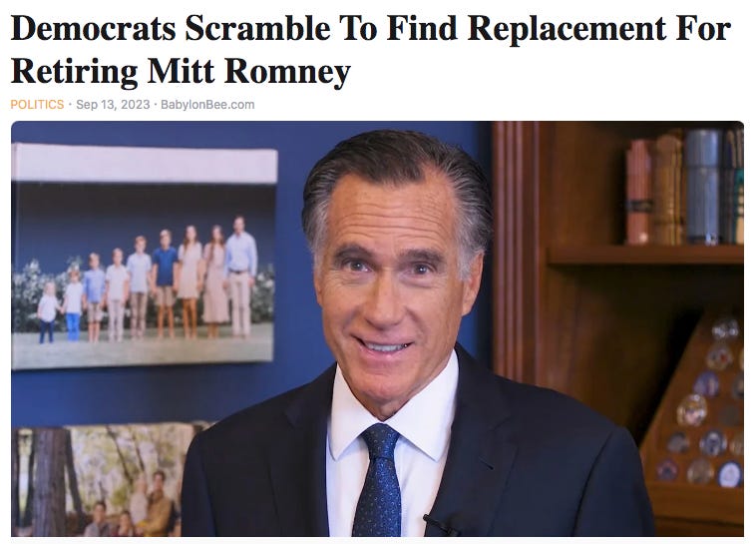Click the grey book on the top shelf
756x544 pixels.
(x=702, y=186)
